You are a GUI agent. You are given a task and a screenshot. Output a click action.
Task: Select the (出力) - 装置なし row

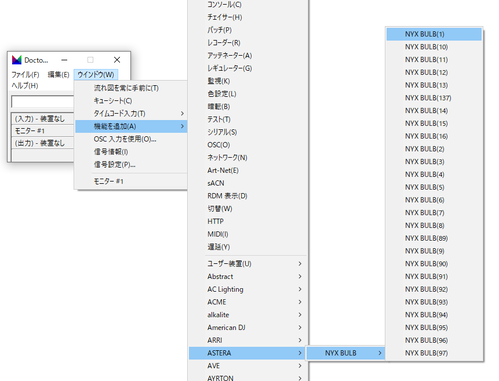point(43,143)
